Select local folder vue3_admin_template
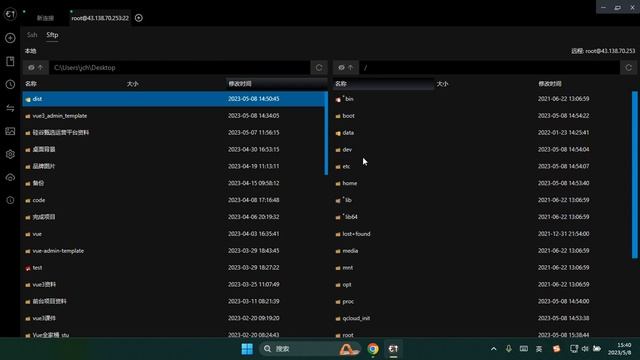The width and height of the screenshot is (640, 360). click(173, 116)
